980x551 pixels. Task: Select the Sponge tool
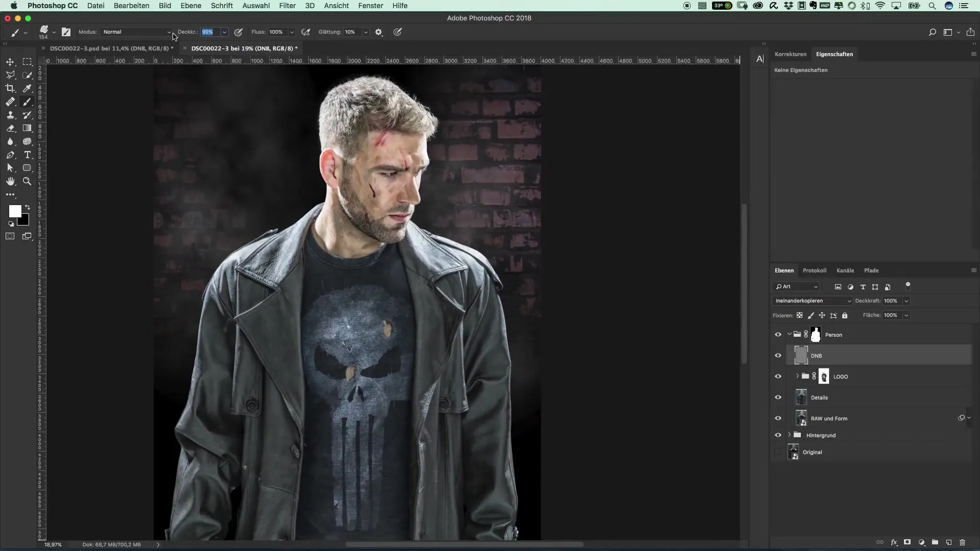pyautogui.click(x=28, y=141)
